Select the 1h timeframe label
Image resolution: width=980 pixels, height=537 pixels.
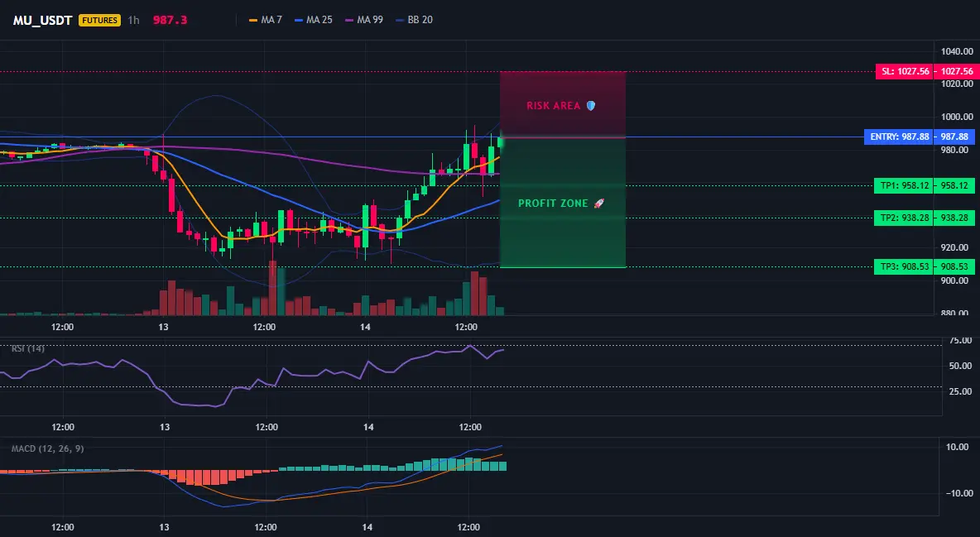[133, 20]
